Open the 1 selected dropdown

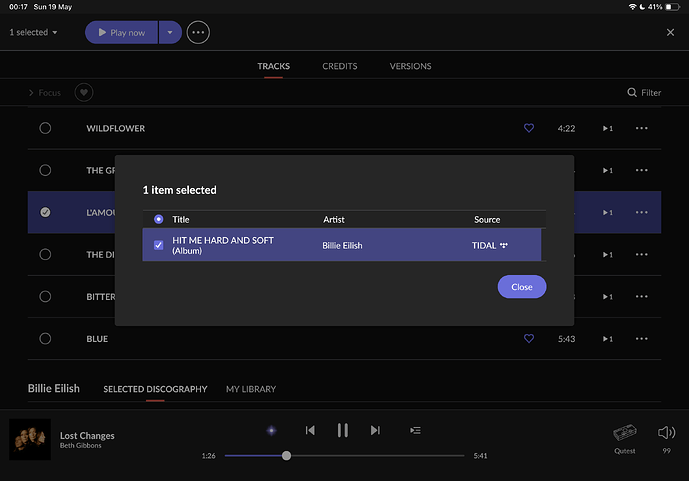[33, 32]
